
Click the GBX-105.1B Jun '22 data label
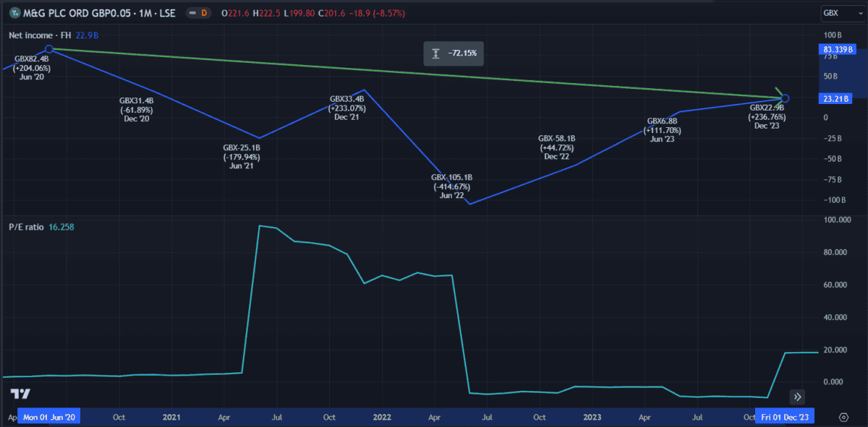click(x=451, y=186)
